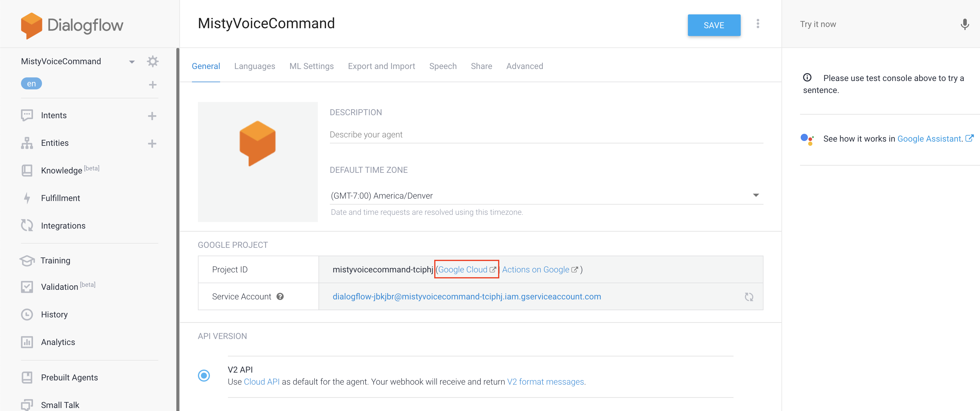Click the blue SAVE button
Screen dimensions: 980x411
[x=714, y=25]
